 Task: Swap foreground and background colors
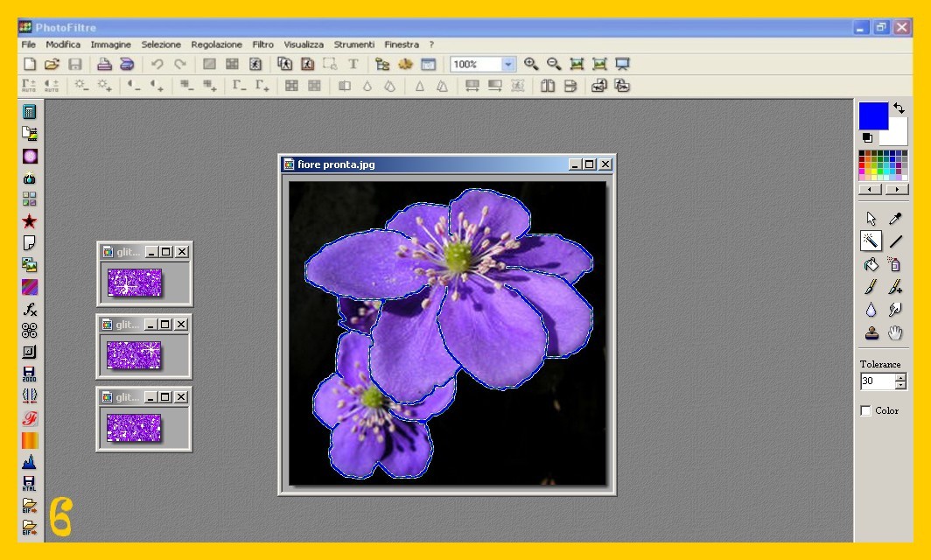click(899, 108)
